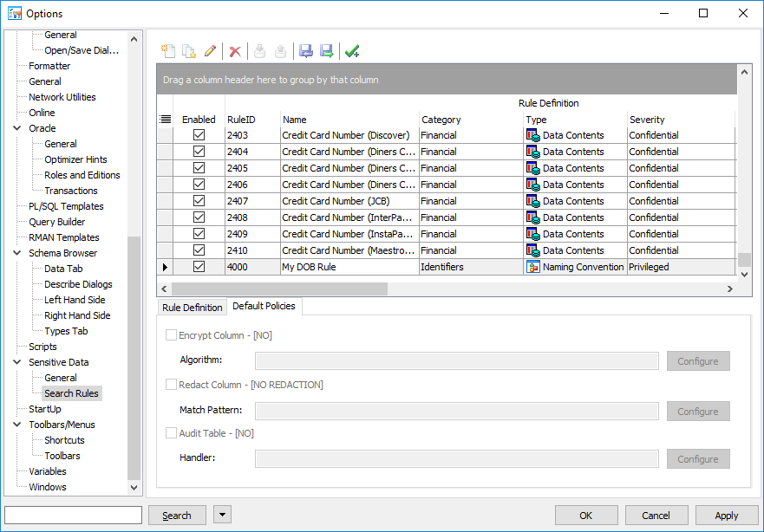
Task: Click Data Contents icon in row 2403
Action: point(533,135)
